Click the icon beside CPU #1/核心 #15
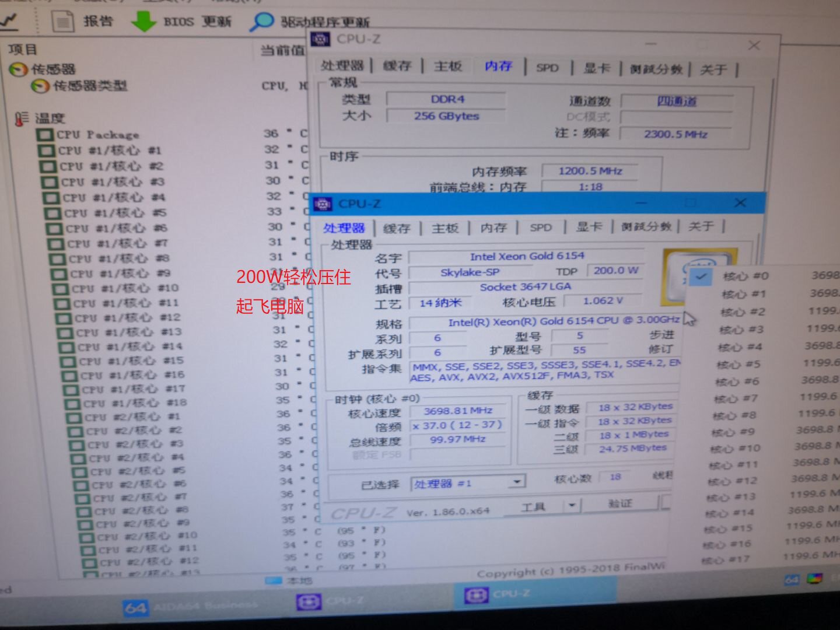The width and height of the screenshot is (840, 630). point(68,362)
